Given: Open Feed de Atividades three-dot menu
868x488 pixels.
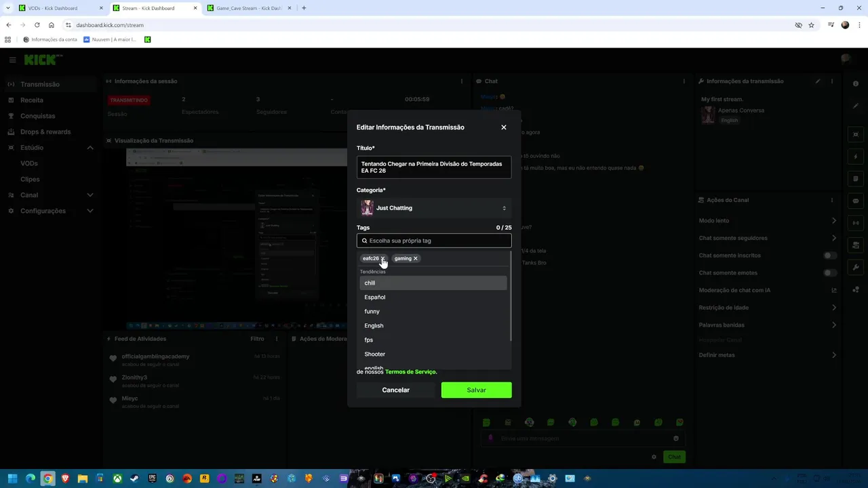Looking at the screenshot, I should pos(276,339).
